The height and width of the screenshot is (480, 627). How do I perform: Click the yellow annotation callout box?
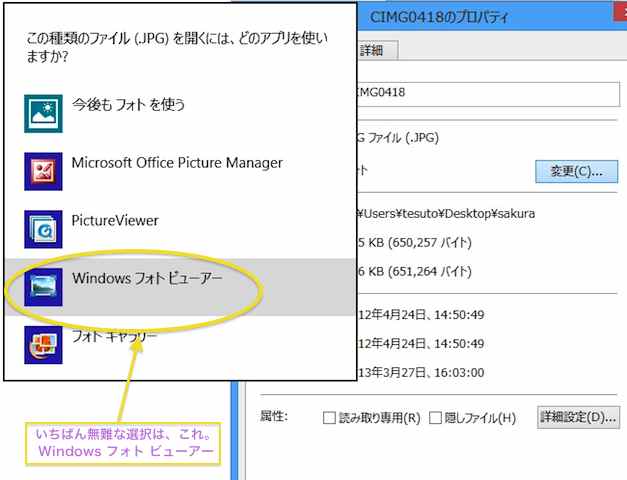125,442
